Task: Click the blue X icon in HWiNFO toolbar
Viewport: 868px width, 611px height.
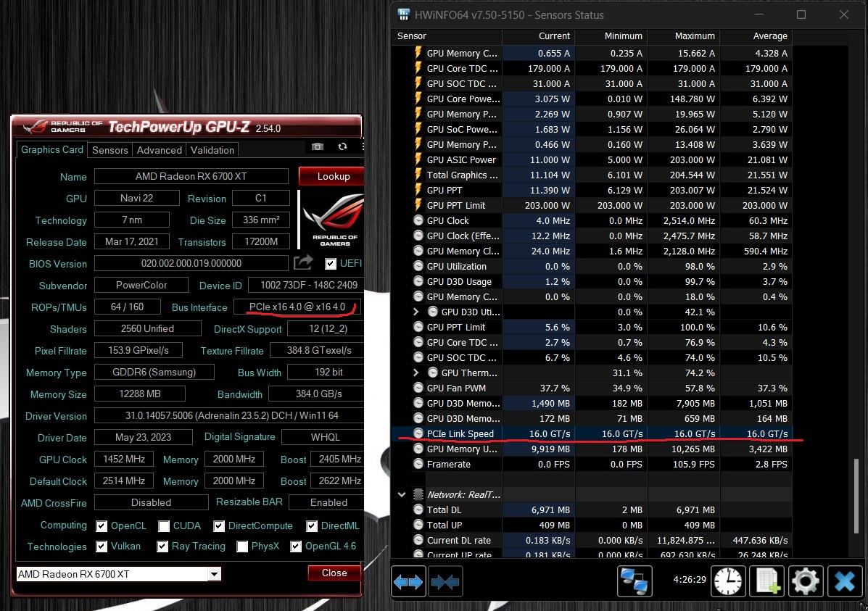Action: click(x=845, y=582)
